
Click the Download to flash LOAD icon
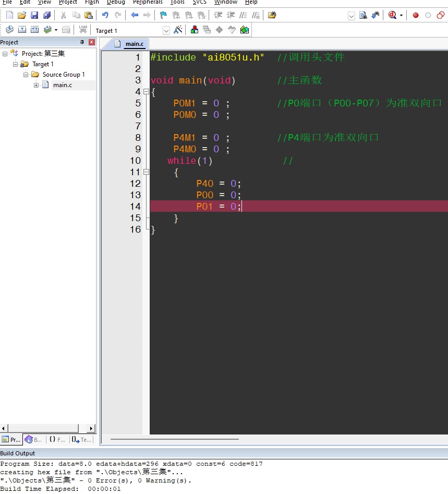82,30
